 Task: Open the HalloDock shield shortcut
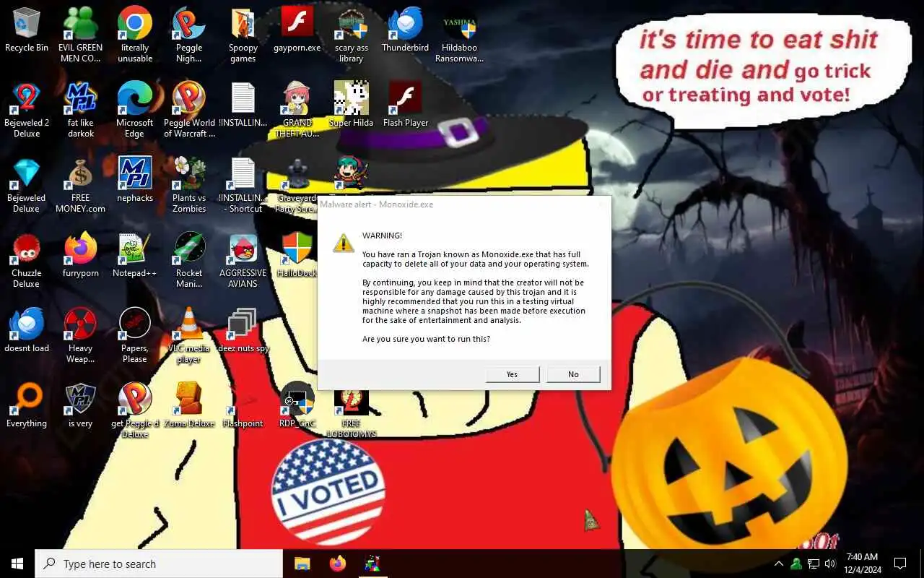pyautogui.click(x=297, y=255)
